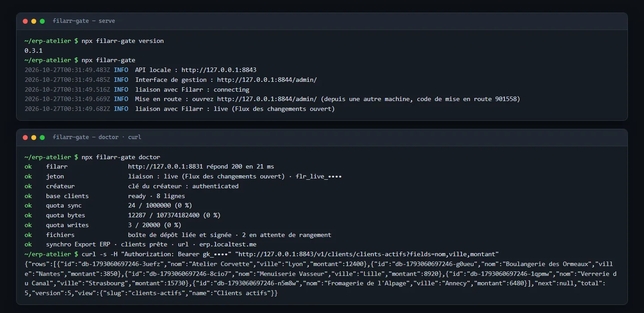644x313 pixels.
Task: Close the filarr-gate serve terminal window
Action: [x=25, y=21]
